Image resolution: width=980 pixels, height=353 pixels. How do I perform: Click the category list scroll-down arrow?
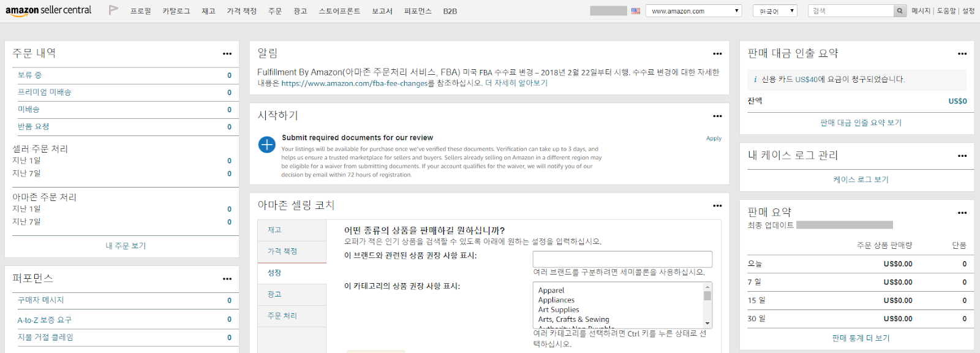point(707,324)
